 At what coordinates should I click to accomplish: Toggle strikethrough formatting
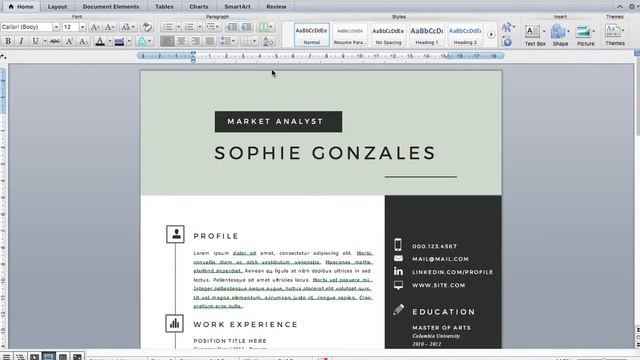[55, 41]
